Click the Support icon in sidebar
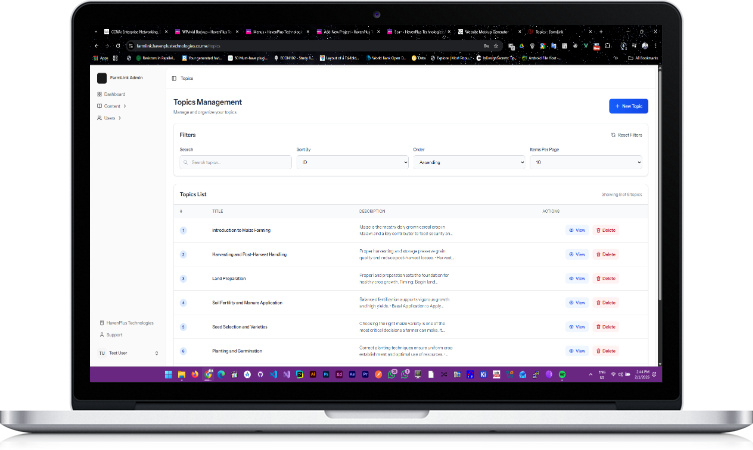 (x=100, y=335)
